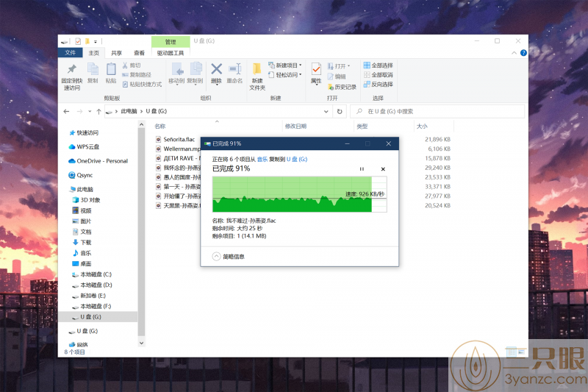
Task: Open New item (新建项目) dropdown
Action: coord(284,65)
